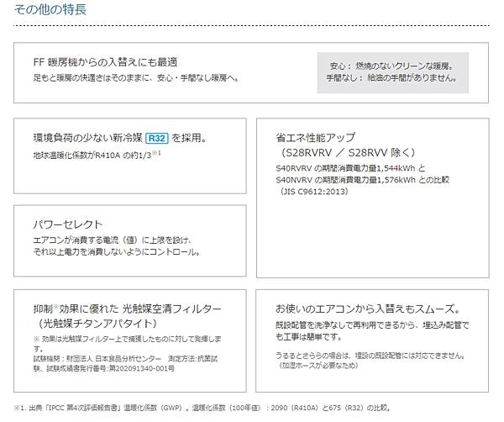Viewport: 504px width, 422px height.
Task: Click the R32 refrigerant badge icon
Action: [157, 139]
